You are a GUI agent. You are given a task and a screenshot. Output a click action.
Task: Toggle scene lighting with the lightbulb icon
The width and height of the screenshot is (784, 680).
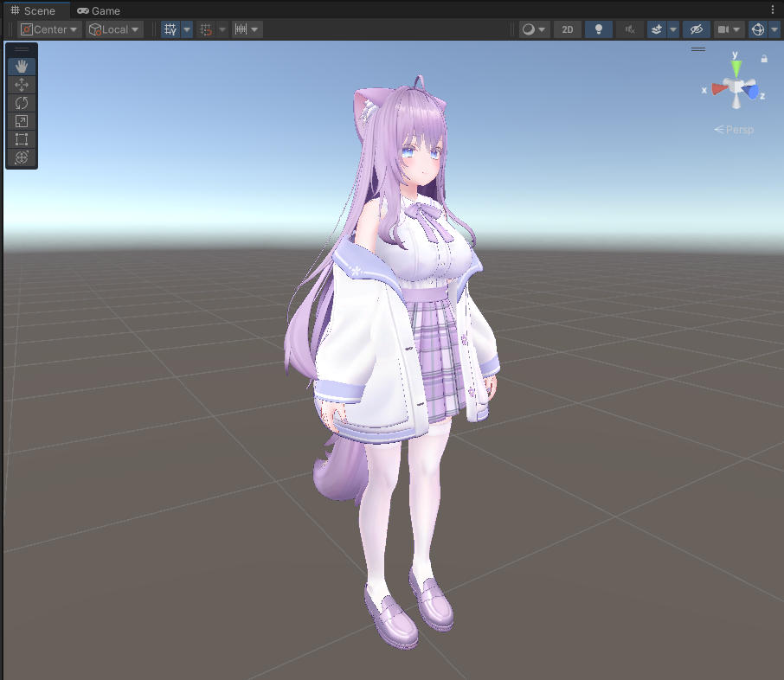click(599, 29)
